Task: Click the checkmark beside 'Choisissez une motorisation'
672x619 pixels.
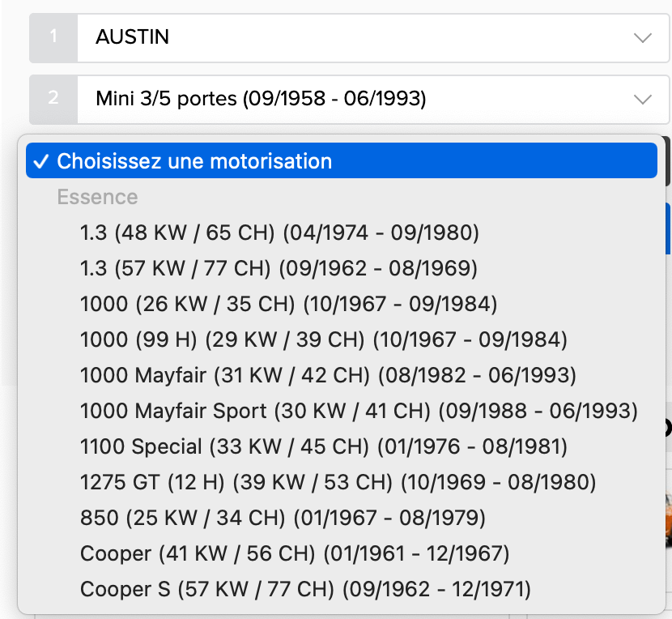Action: (39, 161)
